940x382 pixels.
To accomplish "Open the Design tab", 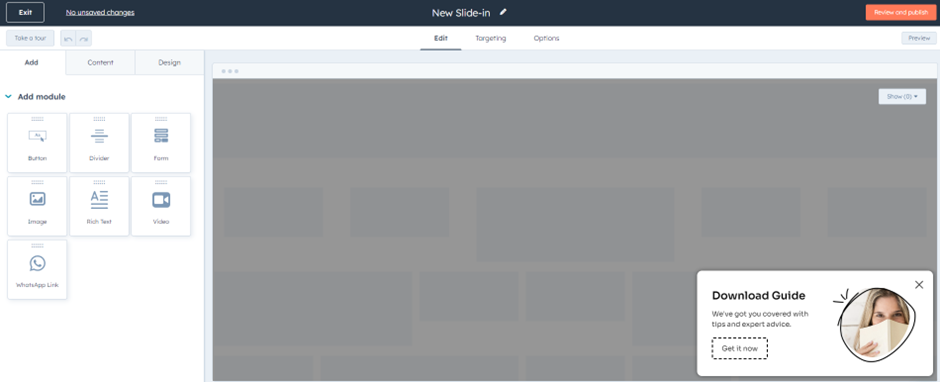I will coord(170,62).
